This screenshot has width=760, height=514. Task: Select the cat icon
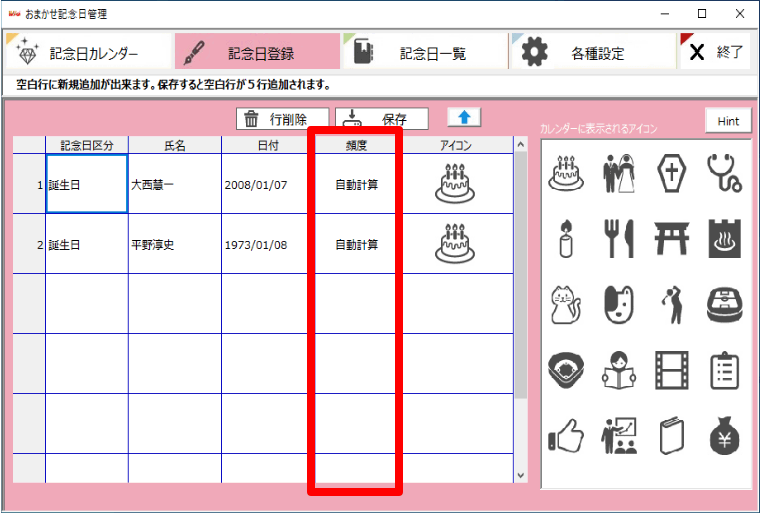566,305
